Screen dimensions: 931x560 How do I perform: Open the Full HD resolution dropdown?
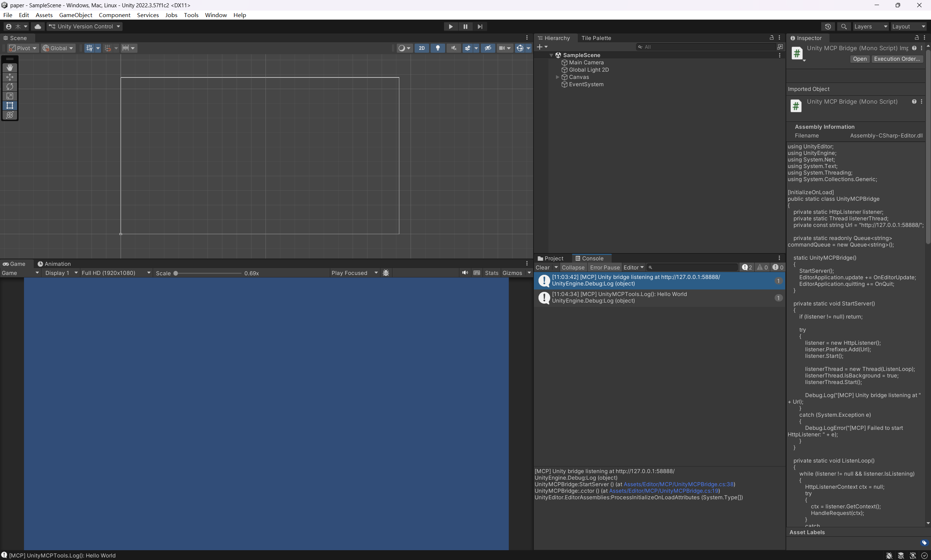point(116,273)
